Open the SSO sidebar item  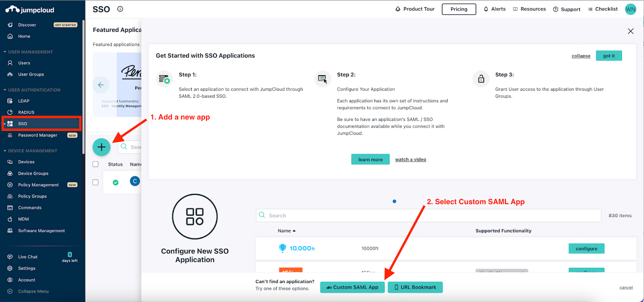point(41,124)
